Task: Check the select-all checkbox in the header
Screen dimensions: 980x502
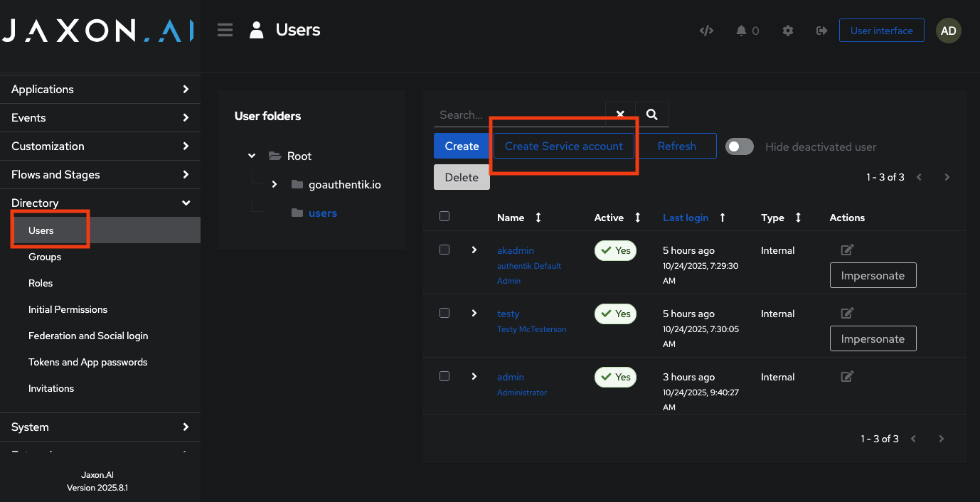Action: click(x=444, y=216)
